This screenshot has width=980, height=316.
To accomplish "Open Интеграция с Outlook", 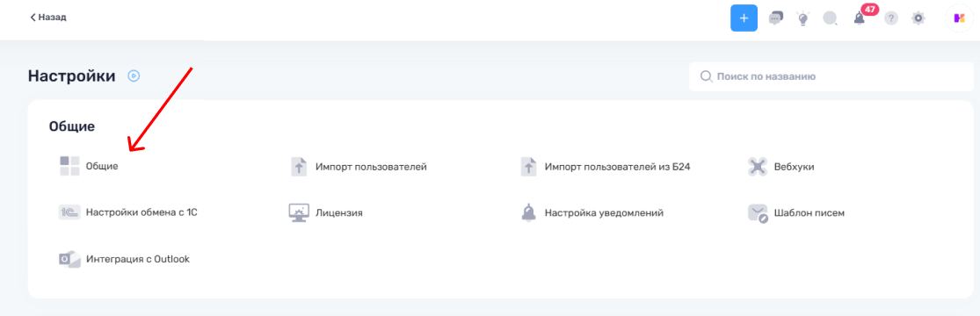I will pos(137,259).
